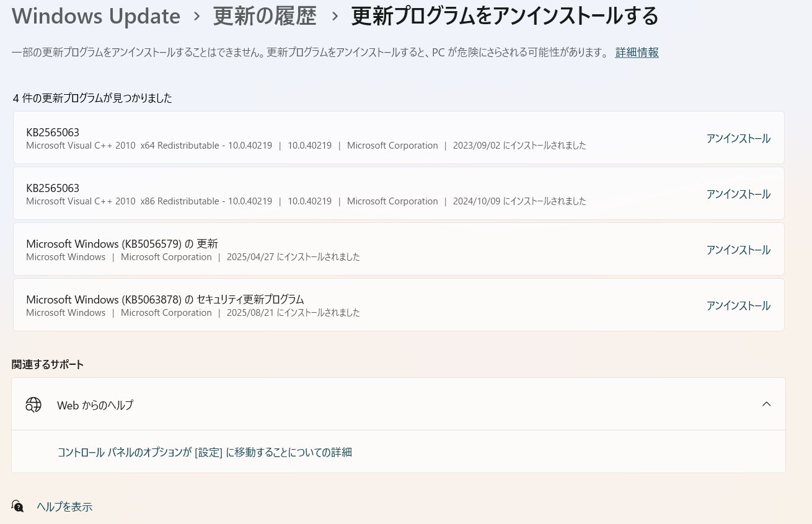The width and height of the screenshot is (812, 524).
Task: Uninstall the KB5056579 update
Action: 738,250
